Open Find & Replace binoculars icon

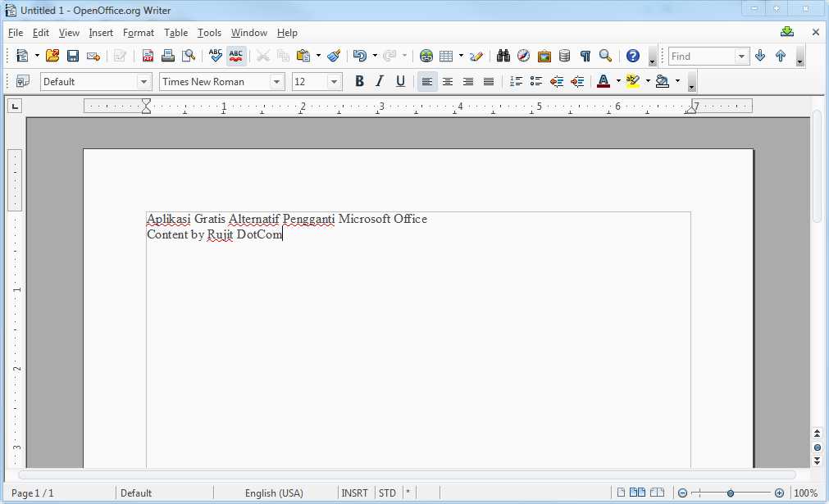(503, 56)
